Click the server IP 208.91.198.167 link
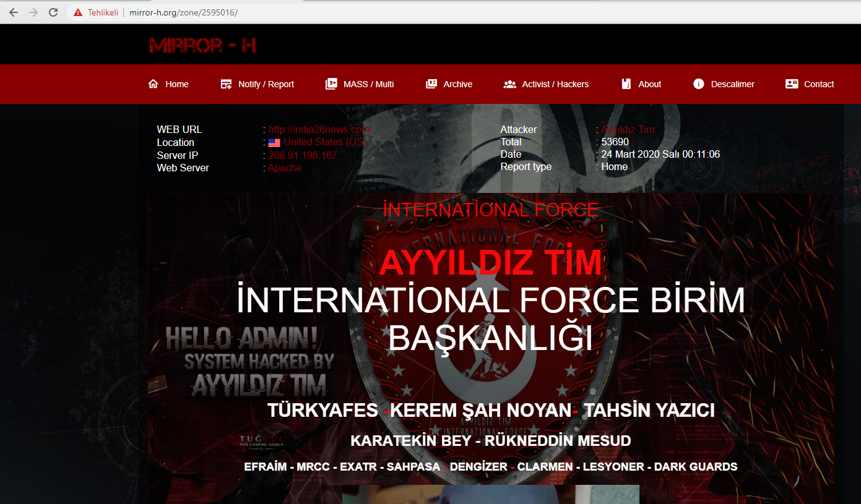861x504 pixels. [x=303, y=156]
